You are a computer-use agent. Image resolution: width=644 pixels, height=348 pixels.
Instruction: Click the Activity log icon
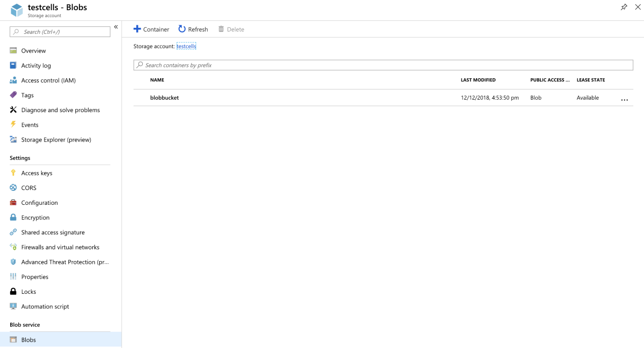point(13,65)
